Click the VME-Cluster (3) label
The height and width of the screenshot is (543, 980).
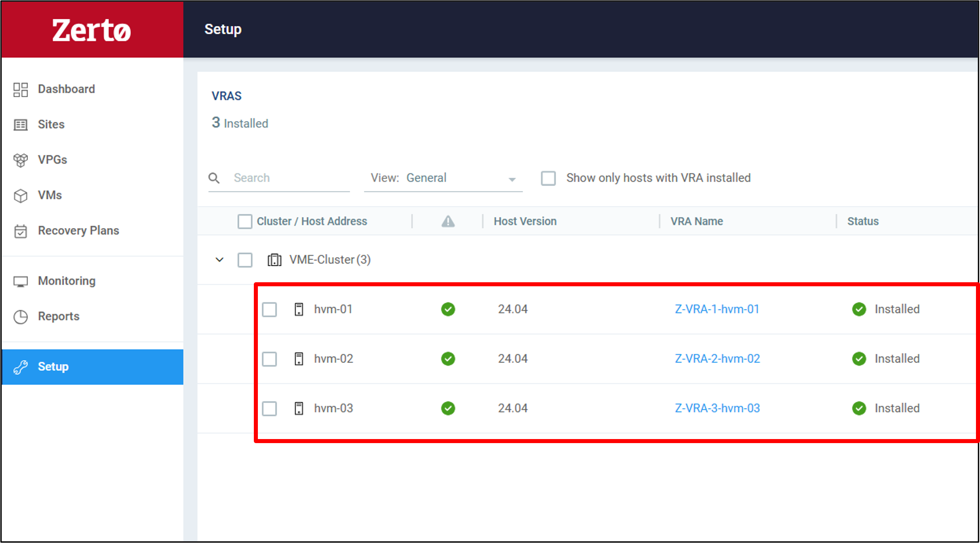(x=330, y=260)
